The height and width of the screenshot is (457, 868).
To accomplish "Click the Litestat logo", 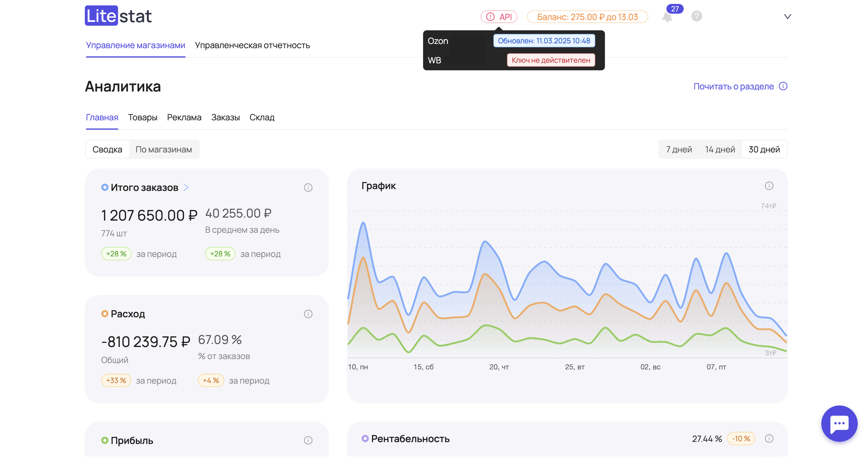I will pyautogui.click(x=118, y=16).
